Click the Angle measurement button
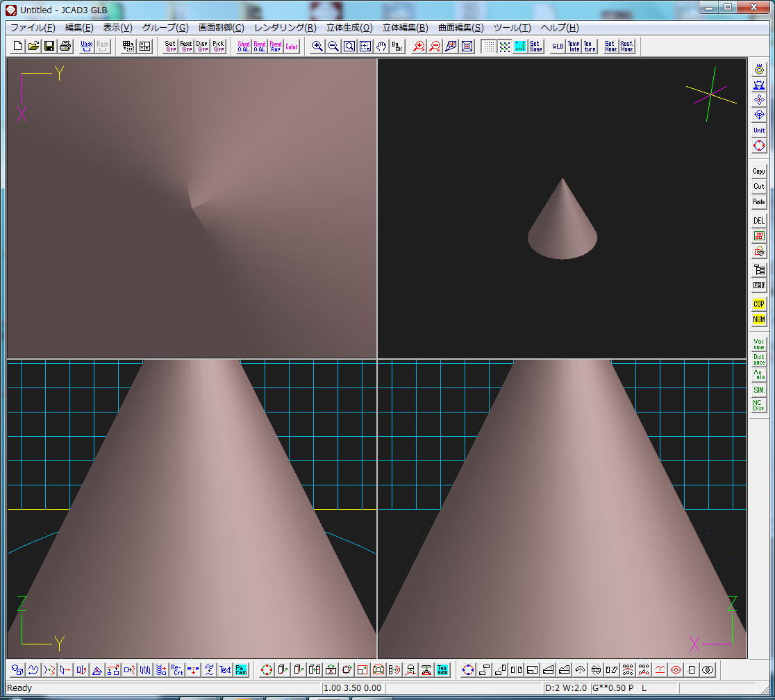775x700 pixels. pos(759,375)
